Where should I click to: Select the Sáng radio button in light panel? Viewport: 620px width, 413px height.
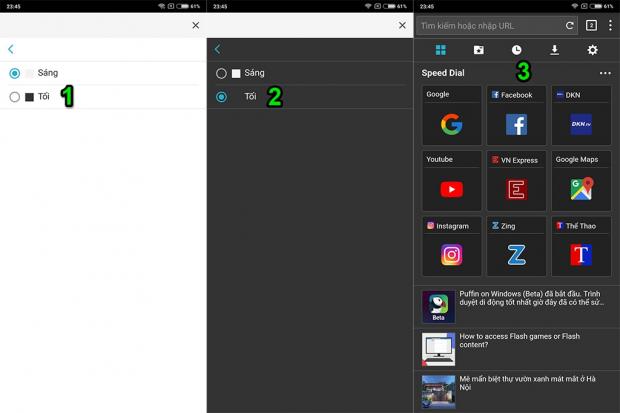(x=14, y=73)
